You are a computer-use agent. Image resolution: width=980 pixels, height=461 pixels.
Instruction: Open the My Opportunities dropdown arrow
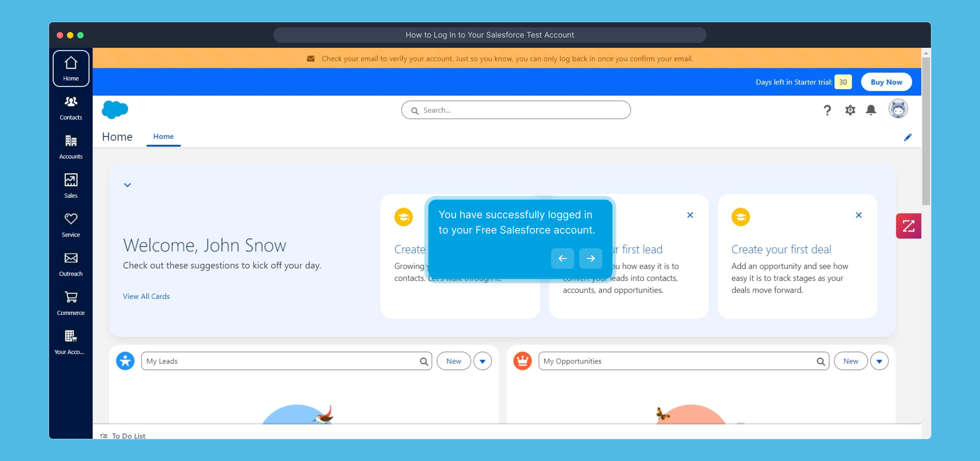pos(879,361)
